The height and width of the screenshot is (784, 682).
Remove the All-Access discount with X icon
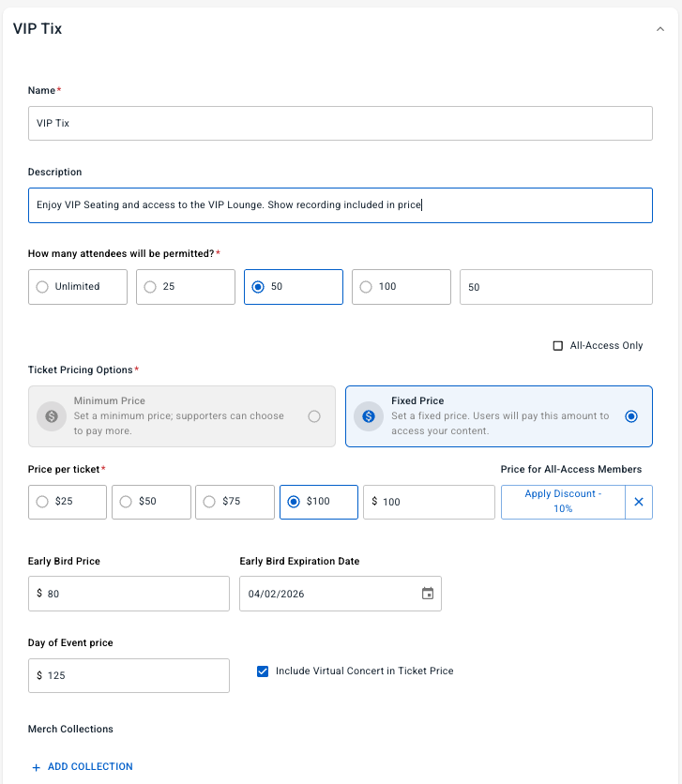click(639, 502)
